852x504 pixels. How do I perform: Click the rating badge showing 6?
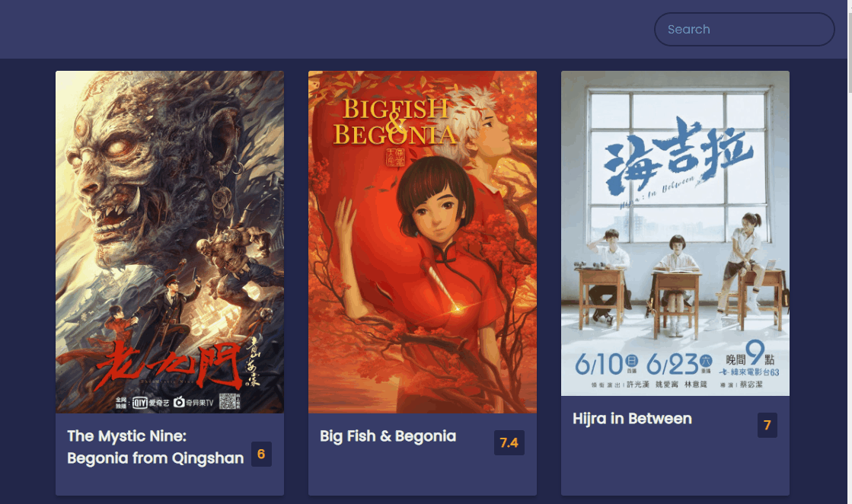tap(261, 454)
